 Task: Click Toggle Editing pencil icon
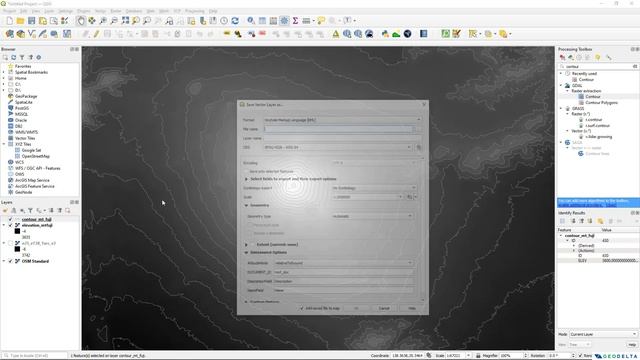96,34
